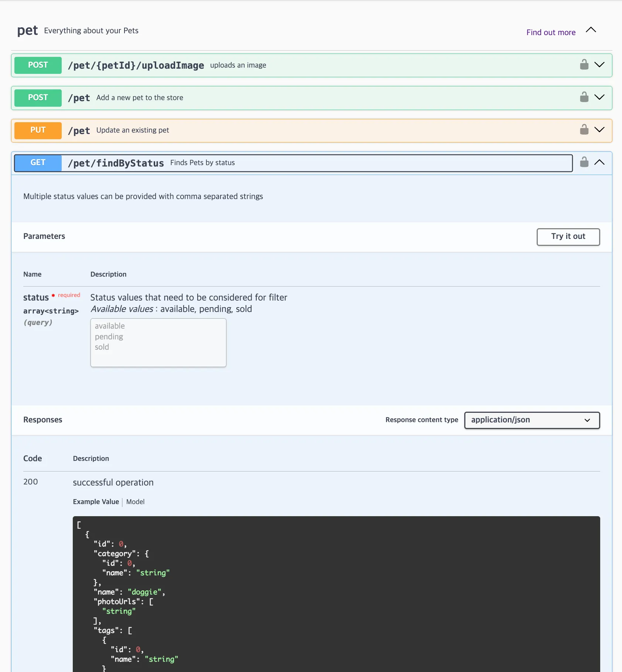Click 'Everything about your Pets' description

[91, 31]
